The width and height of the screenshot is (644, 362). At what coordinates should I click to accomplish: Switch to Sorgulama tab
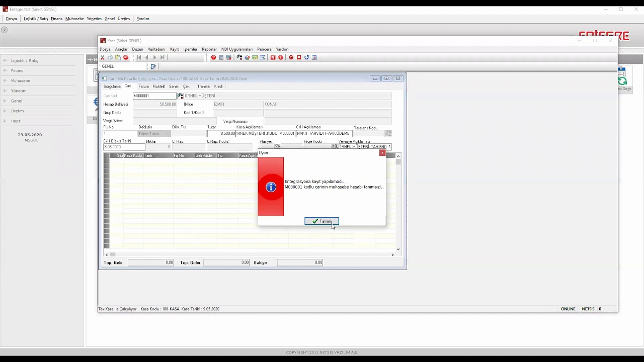[x=112, y=86]
